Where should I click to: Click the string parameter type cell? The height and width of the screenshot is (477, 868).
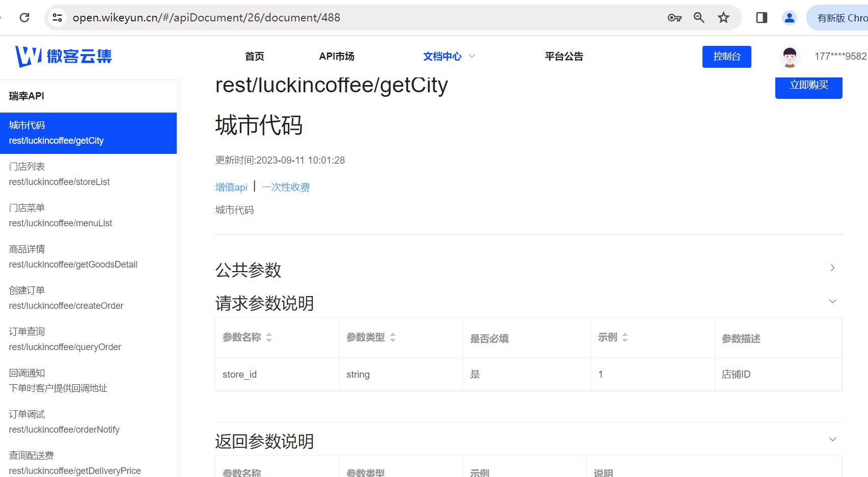pyautogui.click(x=401, y=375)
